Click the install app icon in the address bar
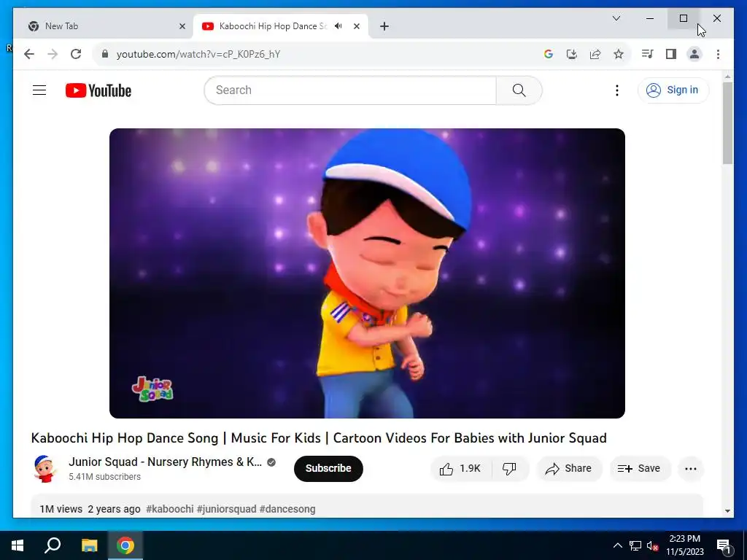Viewport: 747px width, 560px height. [572, 54]
